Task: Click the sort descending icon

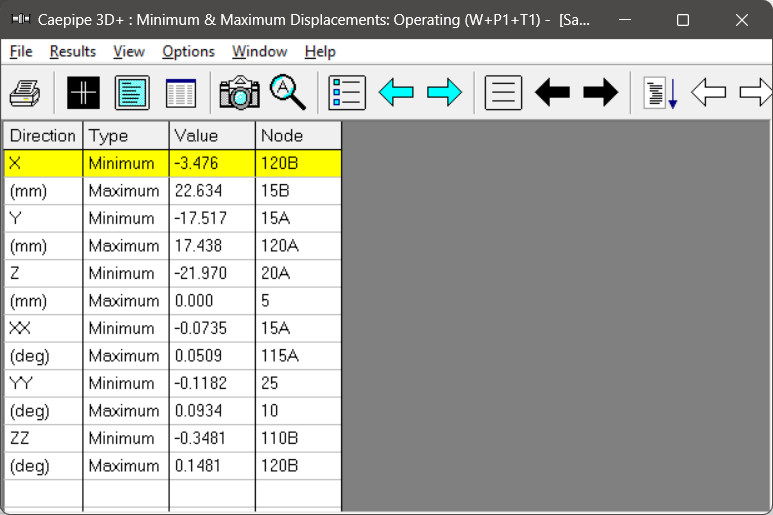Action: click(x=660, y=93)
